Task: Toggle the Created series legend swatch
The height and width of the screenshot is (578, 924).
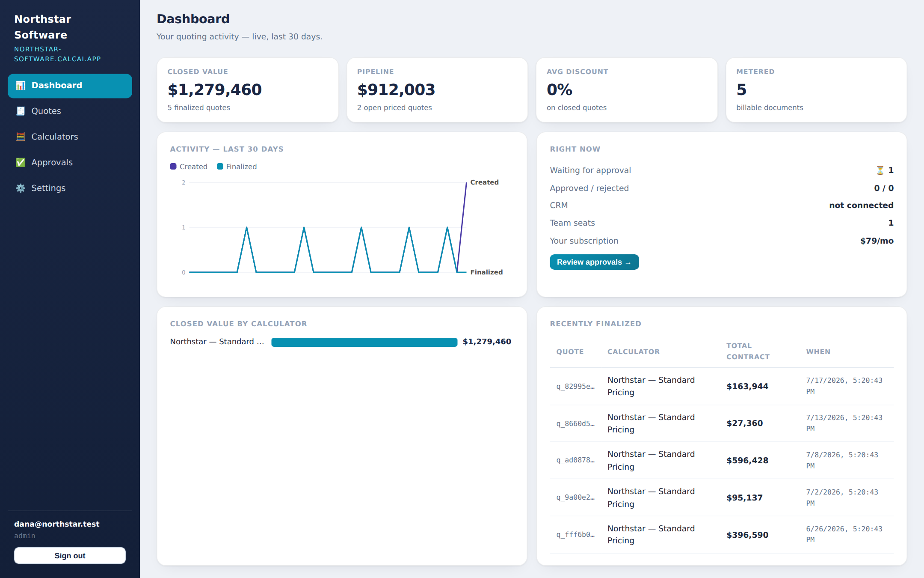Action: [173, 167]
